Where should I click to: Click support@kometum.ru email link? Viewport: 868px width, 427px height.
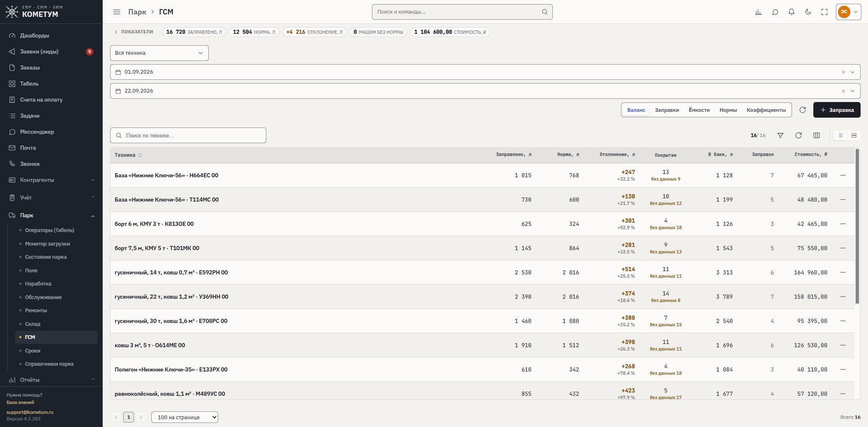pyautogui.click(x=30, y=412)
